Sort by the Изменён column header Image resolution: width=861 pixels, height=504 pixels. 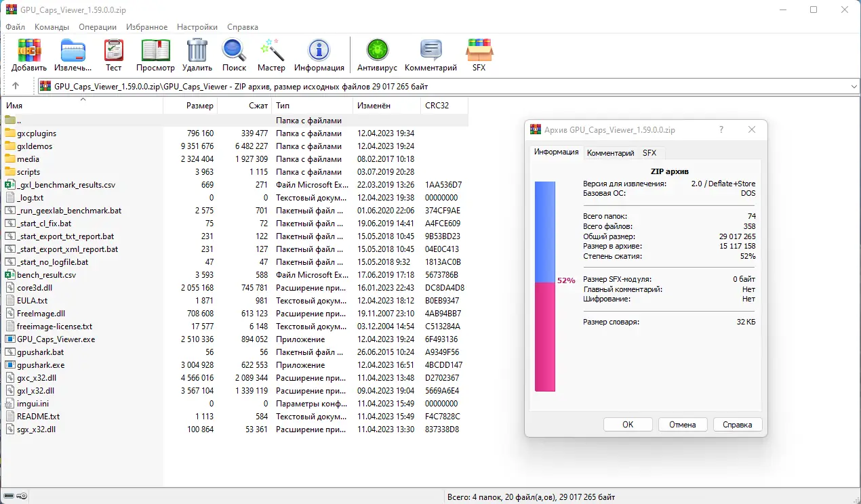pos(387,106)
